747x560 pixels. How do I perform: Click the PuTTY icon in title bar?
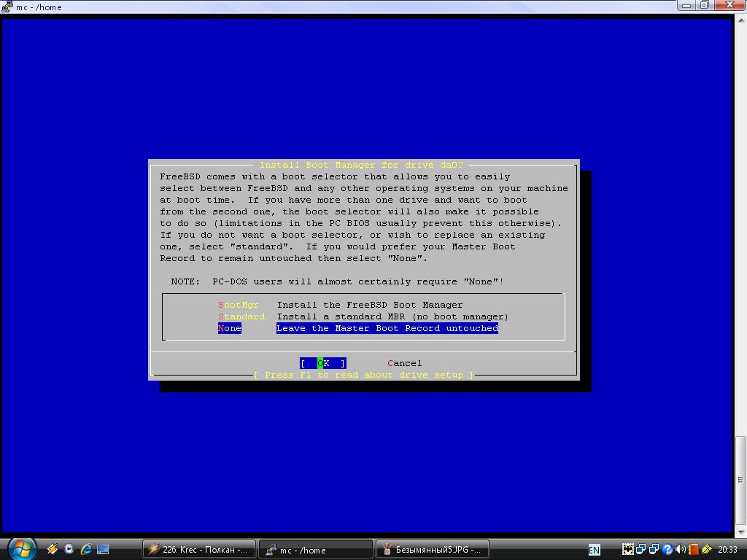7,7
